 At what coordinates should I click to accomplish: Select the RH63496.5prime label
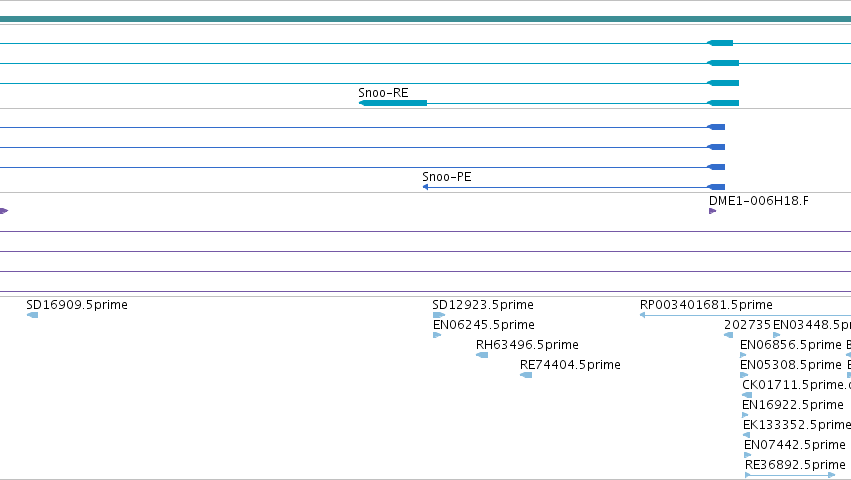[x=527, y=345]
